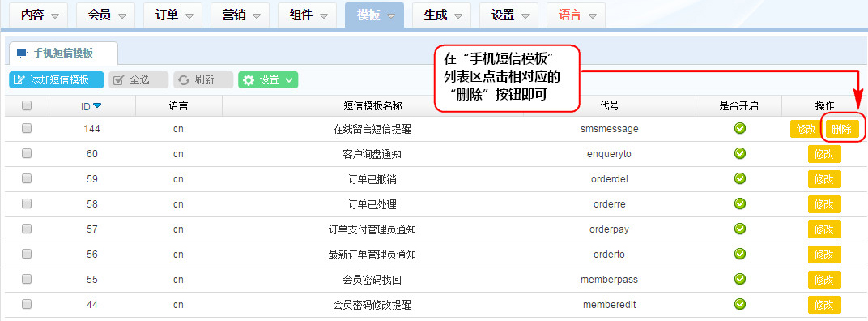
Task: Click the gear icon on 设置 button
Action: (249, 79)
